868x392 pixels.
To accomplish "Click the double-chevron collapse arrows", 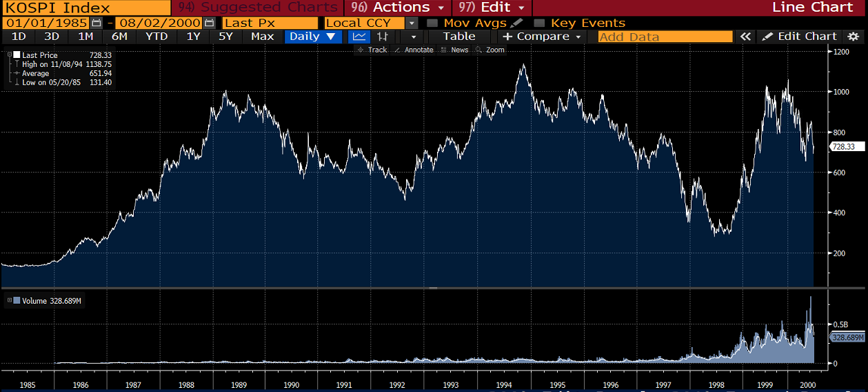I will 745,37.
